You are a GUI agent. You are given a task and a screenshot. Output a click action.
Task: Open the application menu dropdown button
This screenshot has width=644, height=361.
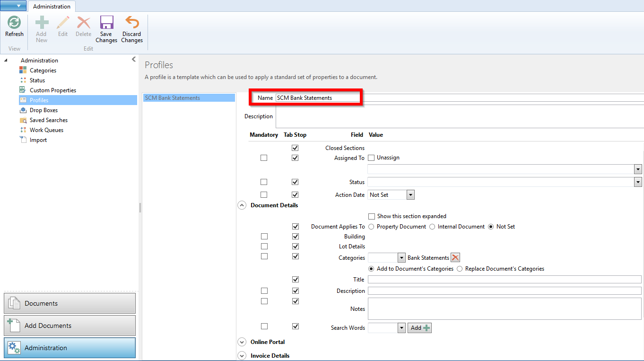click(14, 6)
